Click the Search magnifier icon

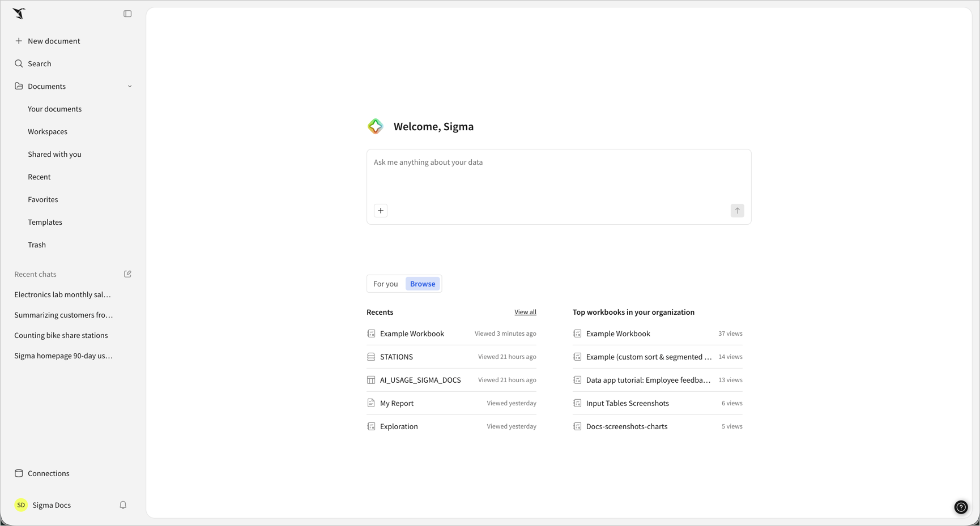19,63
